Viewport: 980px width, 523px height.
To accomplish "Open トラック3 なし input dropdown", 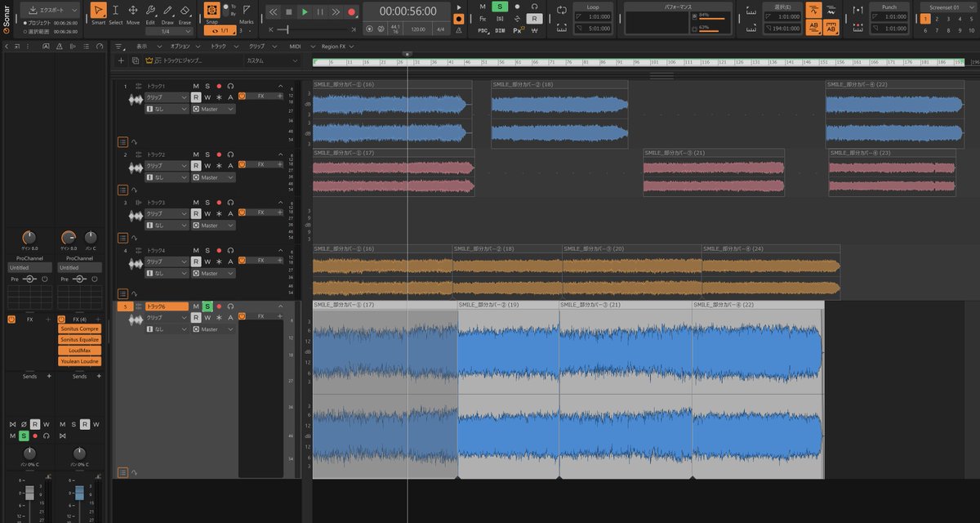I will point(167,225).
